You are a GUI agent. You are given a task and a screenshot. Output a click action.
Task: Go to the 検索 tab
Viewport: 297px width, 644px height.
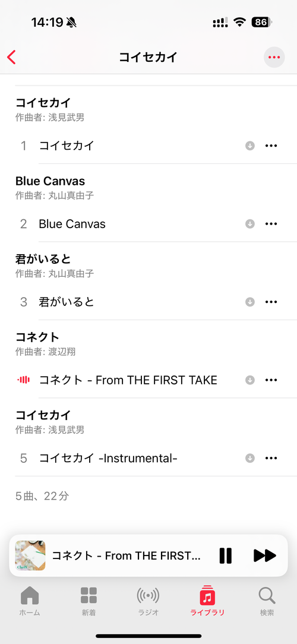click(x=267, y=601)
